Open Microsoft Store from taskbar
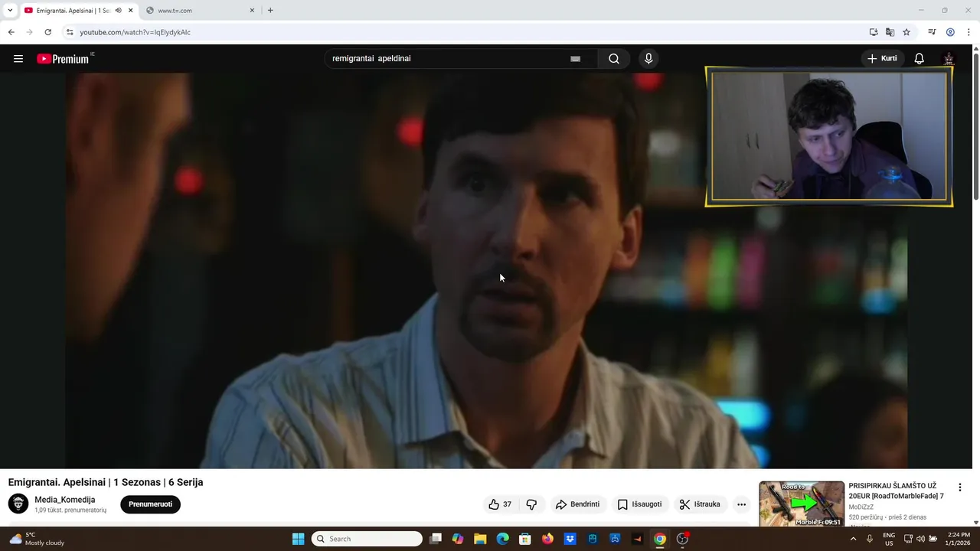 (x=525, y=539)
